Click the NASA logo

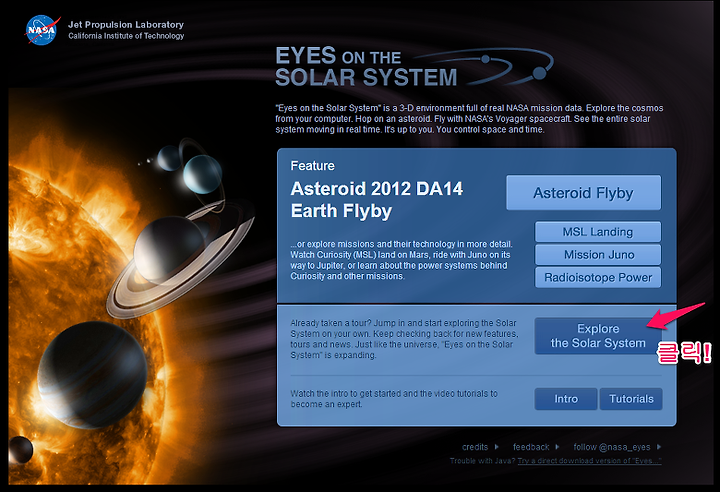coord(43,30)
